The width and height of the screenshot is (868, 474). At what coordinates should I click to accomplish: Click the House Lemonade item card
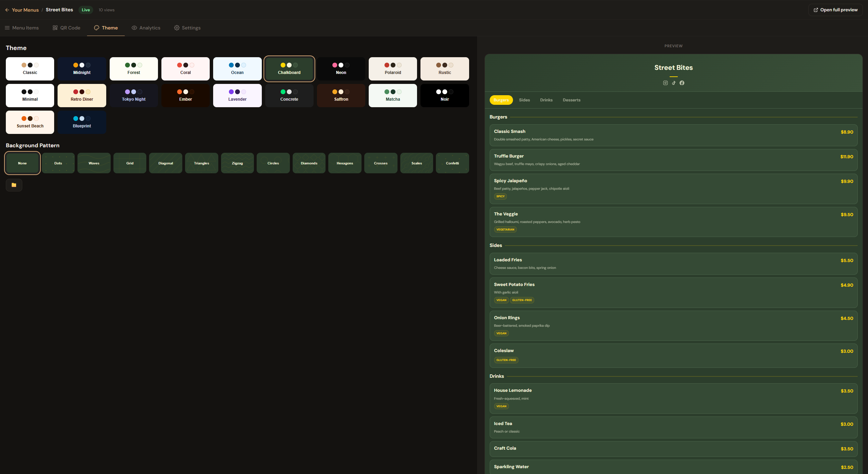pyautogui.click(x=673, y=398)
